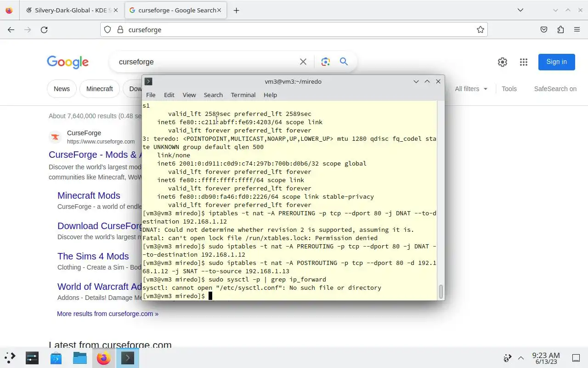Click the show desktop button
Screen dimensions: 588x368
pyautogui.click(x=576, y=358)
